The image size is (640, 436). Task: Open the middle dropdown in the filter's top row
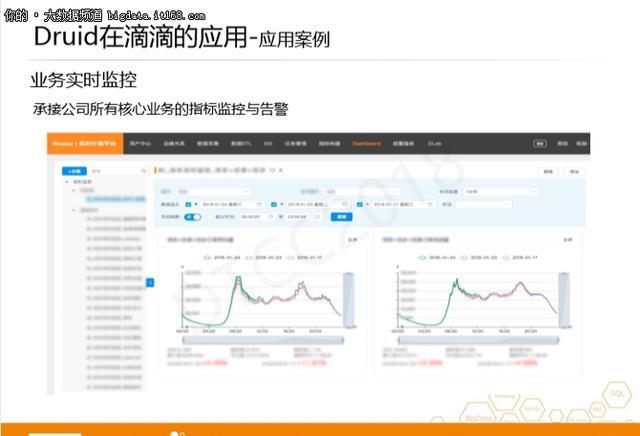[x=361, y=191]
